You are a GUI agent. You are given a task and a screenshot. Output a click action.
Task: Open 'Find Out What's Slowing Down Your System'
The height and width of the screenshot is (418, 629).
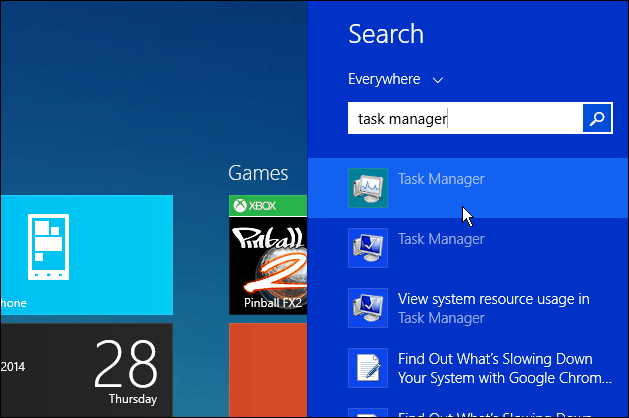505,368
